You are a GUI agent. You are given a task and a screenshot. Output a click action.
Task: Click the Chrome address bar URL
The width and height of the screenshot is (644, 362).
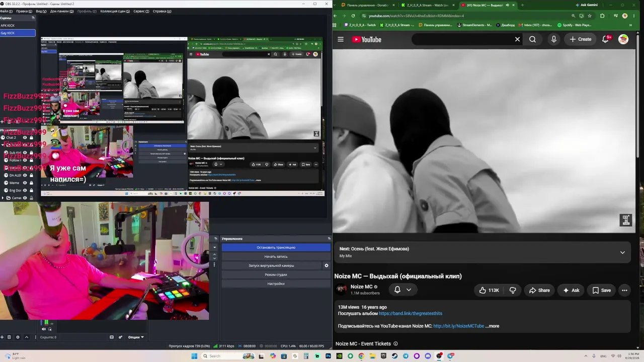coord(416,16)
